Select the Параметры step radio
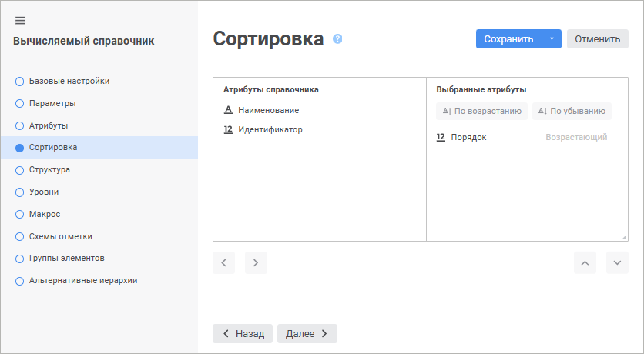The width and height of the screenshot is (644, 354). pyautogui.click(x=20, y=103)
